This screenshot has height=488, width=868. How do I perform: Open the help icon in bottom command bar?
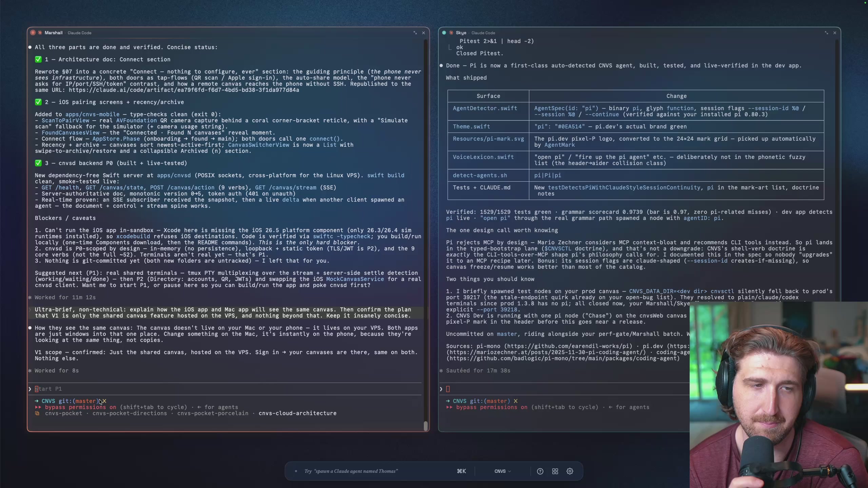tap(540, 471)
